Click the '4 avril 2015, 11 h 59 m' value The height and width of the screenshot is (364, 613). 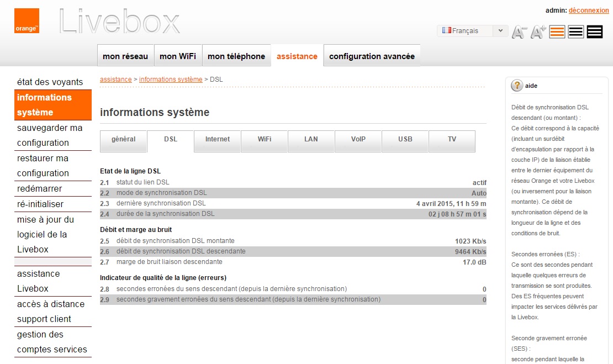451,204
